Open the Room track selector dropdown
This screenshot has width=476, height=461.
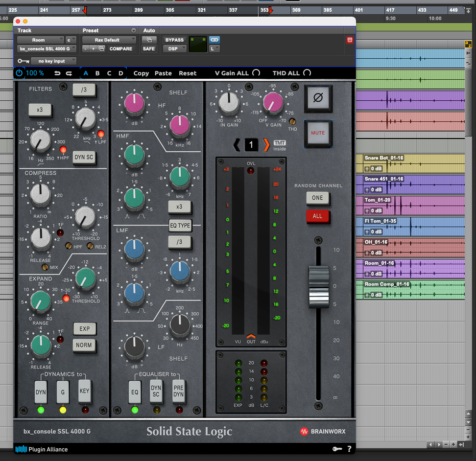click(40, 40)
